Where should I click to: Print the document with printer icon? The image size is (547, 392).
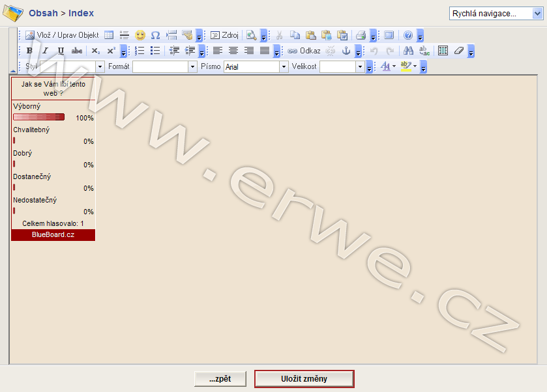(x=361, y=35)
